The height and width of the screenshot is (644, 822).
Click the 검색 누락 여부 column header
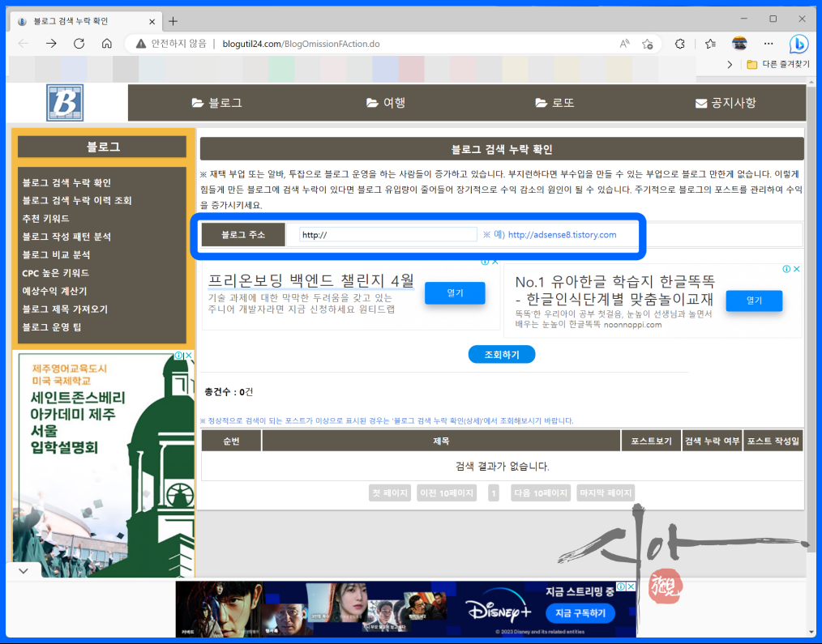(x=712, y=441)
